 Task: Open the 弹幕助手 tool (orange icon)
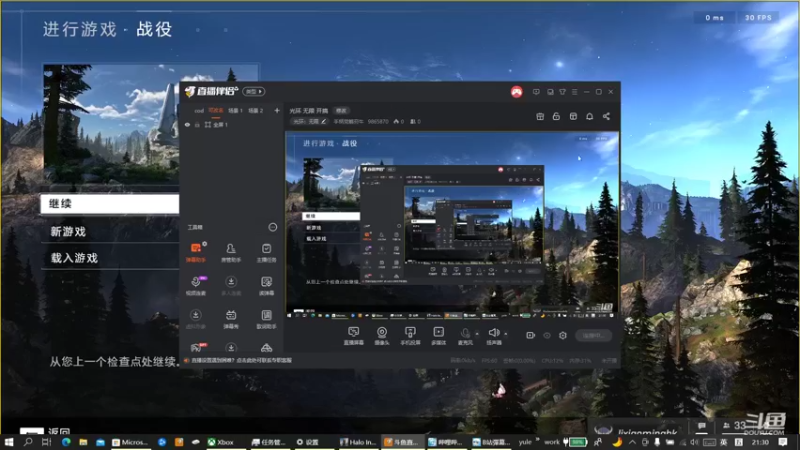click(x=196, y=252)
